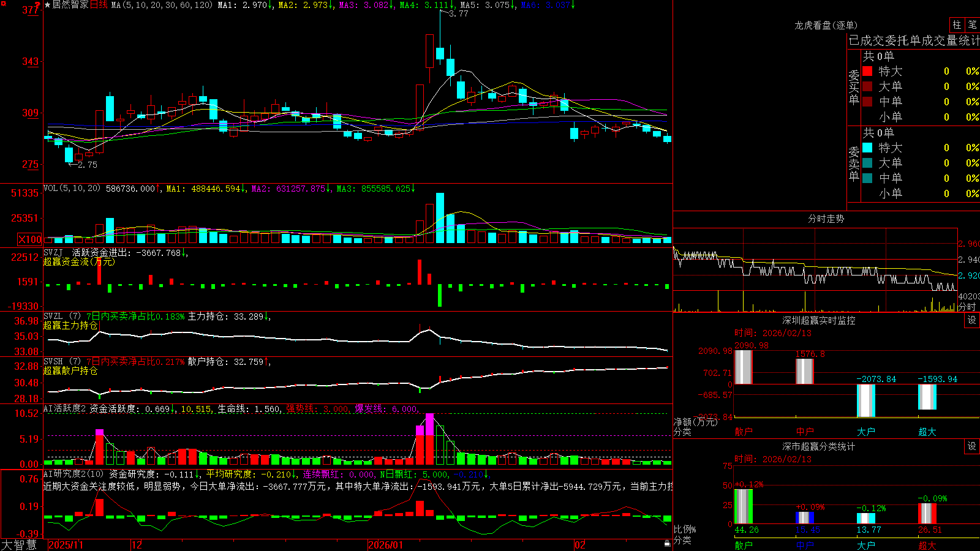The height and width of the screenshot is (551, 980).
Task: Click the 2.75 low price marker
Action: tap(88, 165)
